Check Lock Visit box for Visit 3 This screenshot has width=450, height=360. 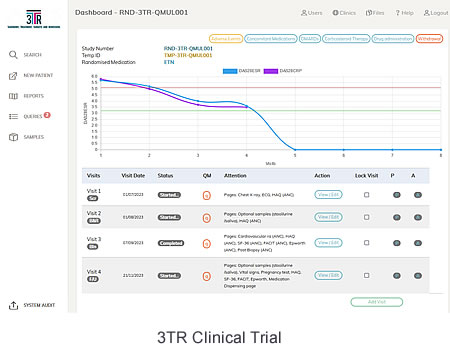tap(367, 243)
